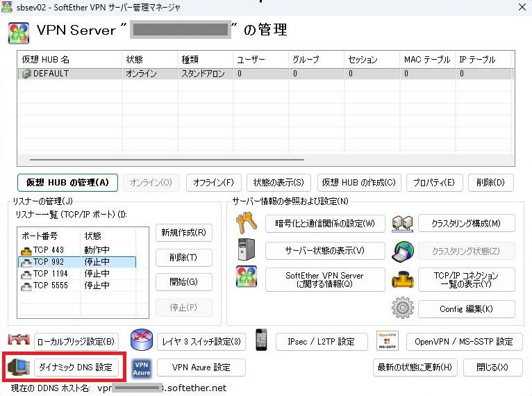Open SoftEther VPN Server に関する情報(Q)
Viewport: 532px width, 396px height.
[x=325, y=279]
